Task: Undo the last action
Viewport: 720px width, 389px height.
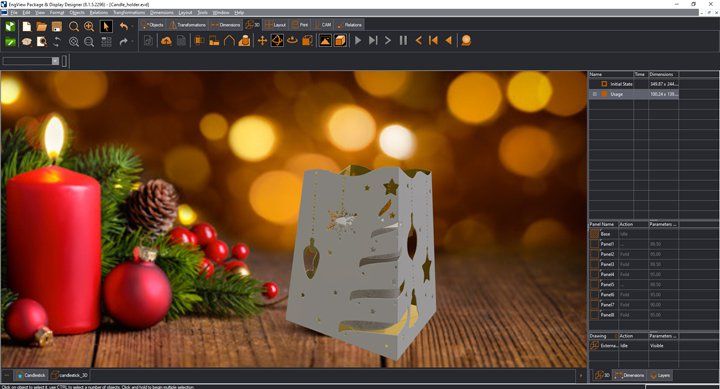Action: coord(124,27)
